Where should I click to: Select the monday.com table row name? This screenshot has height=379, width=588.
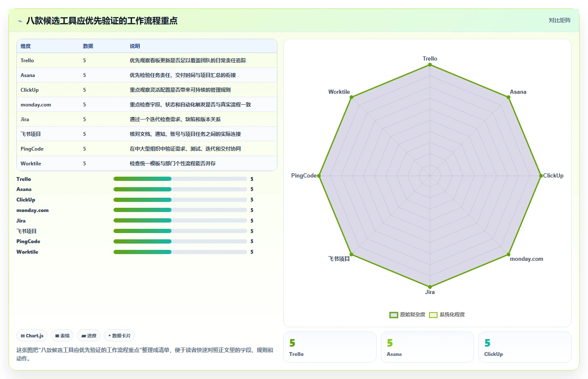tap(36, 105)
